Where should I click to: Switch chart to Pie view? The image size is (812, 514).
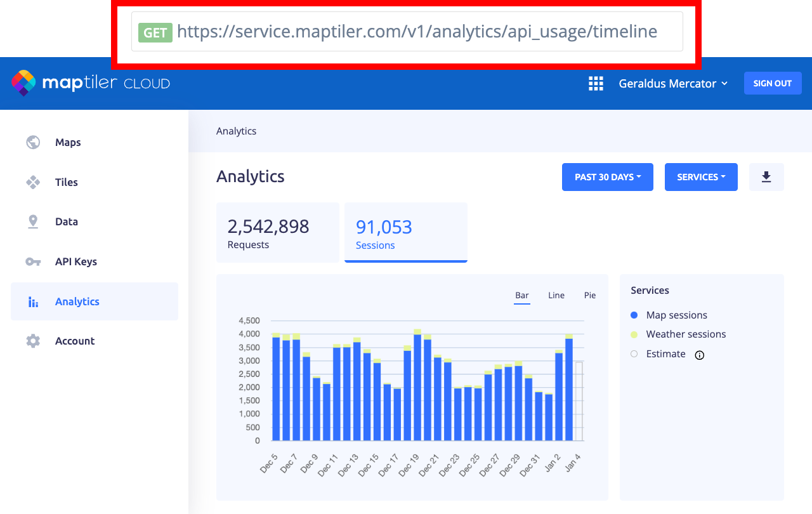[590, 296]
